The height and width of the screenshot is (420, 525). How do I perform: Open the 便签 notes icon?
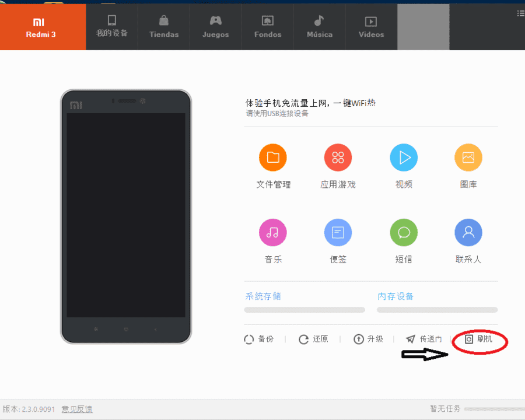[338, 232]
